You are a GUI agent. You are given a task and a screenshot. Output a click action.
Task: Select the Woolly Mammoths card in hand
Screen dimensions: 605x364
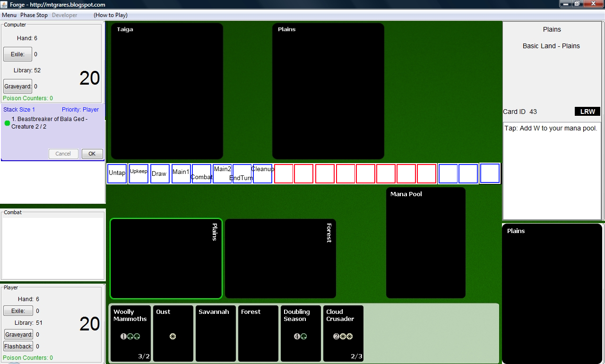(130, 333)
